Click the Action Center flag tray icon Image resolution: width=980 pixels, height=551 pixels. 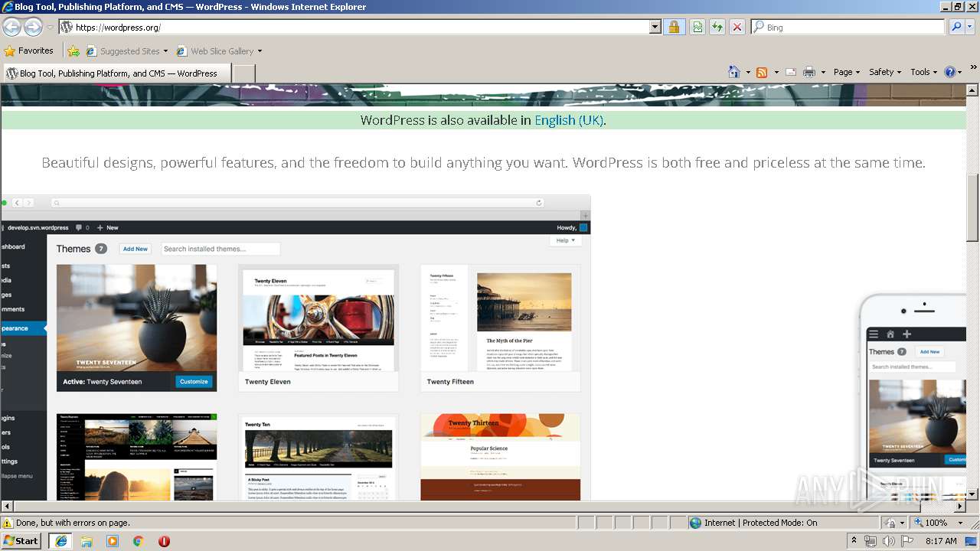pos(907,541)
